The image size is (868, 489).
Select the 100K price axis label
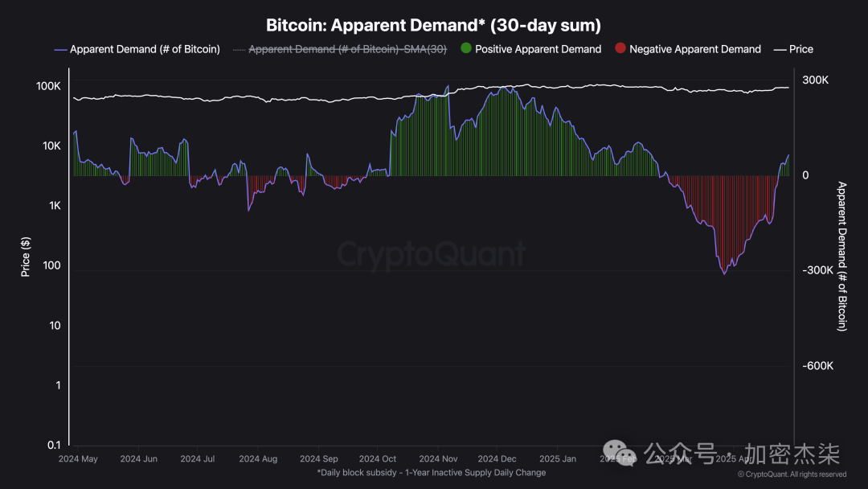point(49,86)
